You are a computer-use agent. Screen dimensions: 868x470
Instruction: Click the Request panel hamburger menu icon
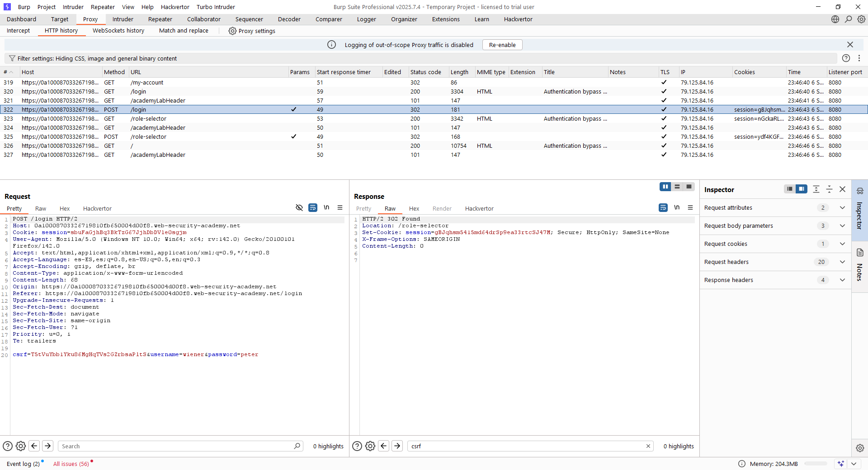[x=340, y=207]
